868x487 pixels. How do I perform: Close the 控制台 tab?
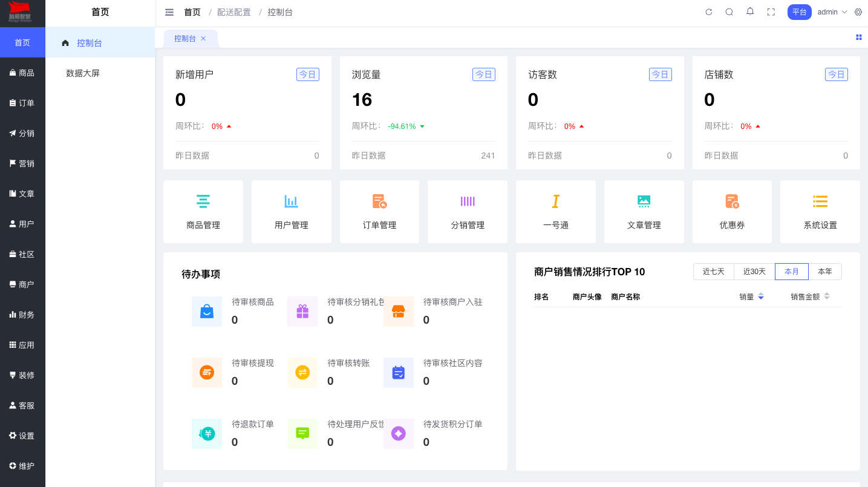(x=203, y=39)
